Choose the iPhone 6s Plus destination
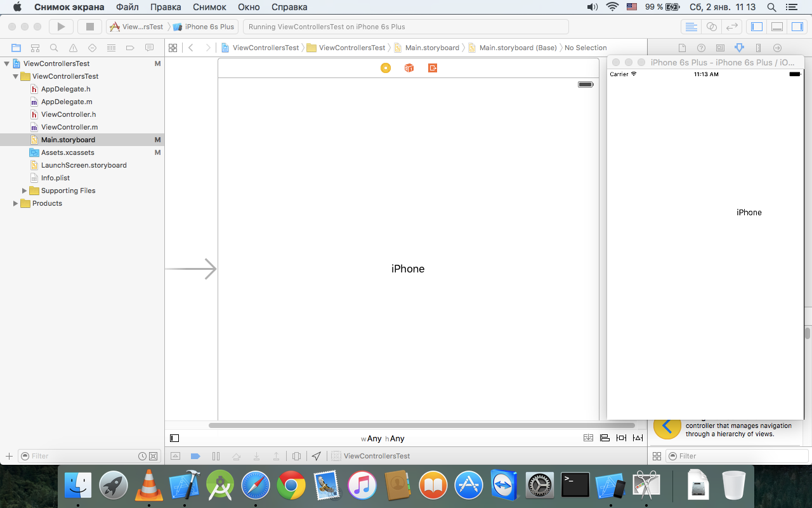812x508 pixels. click(x=204, y=27)
